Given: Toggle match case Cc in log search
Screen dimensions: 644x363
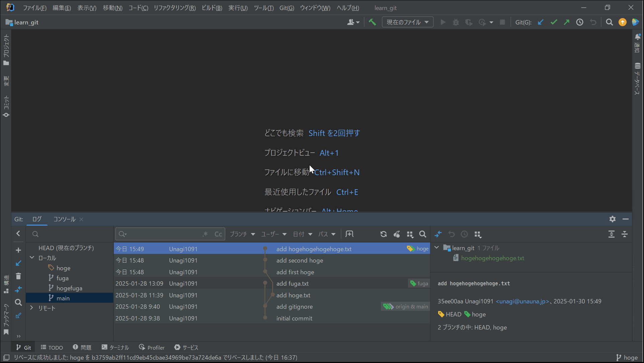Looking at the screenshot, I should point(218,234).
